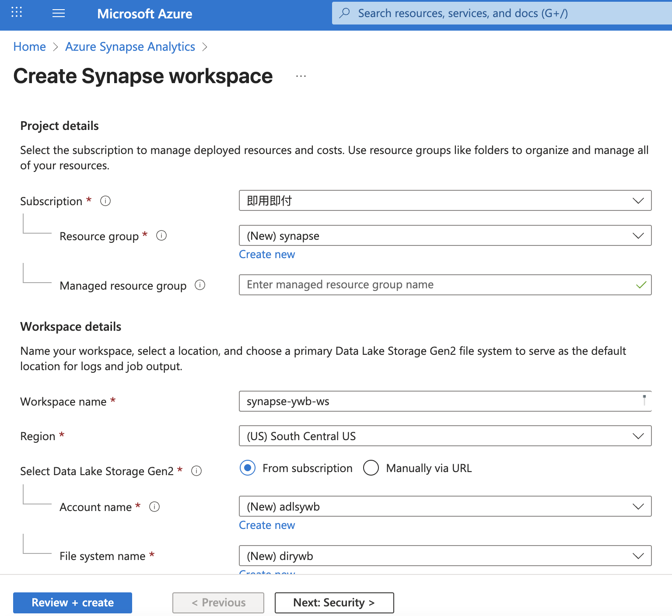Navigate to Home breadcrumb
Screen dimensions: 672x616
29,46
